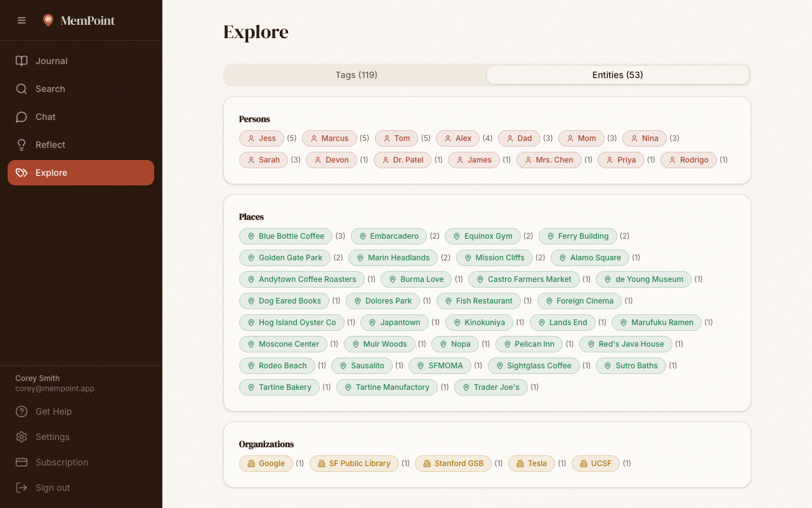
Task: View the Blue Bottle Coffee place
Action: pos(285,236)
